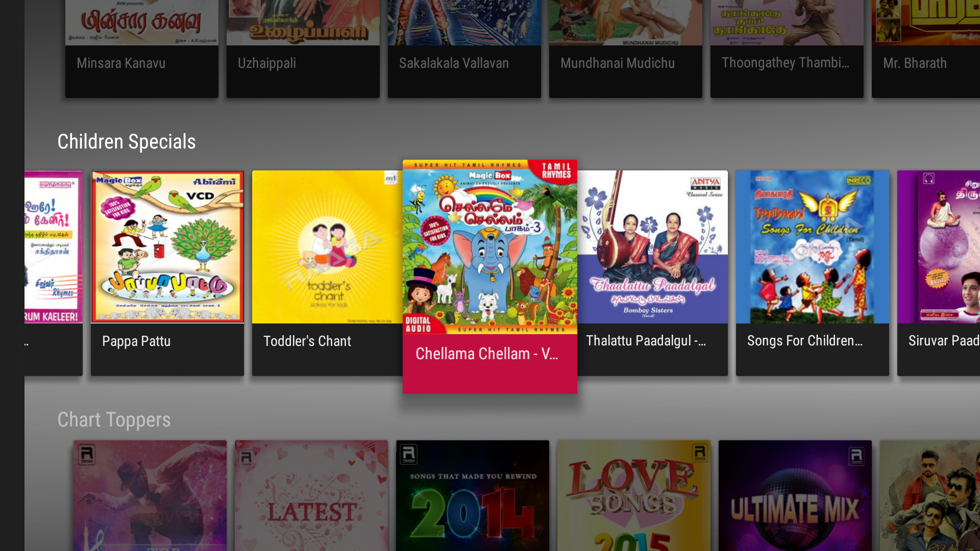
Task: Open the Love Songs 2015 playlist
Action: 634,496
